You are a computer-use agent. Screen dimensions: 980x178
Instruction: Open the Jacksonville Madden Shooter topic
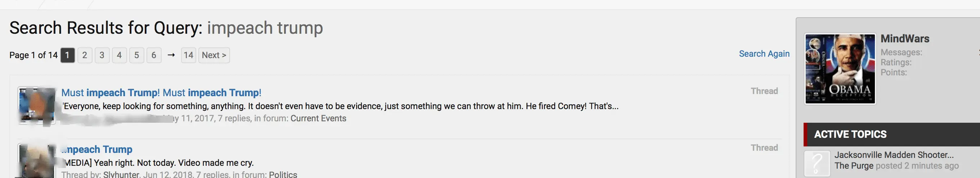[x=894, y=155]
